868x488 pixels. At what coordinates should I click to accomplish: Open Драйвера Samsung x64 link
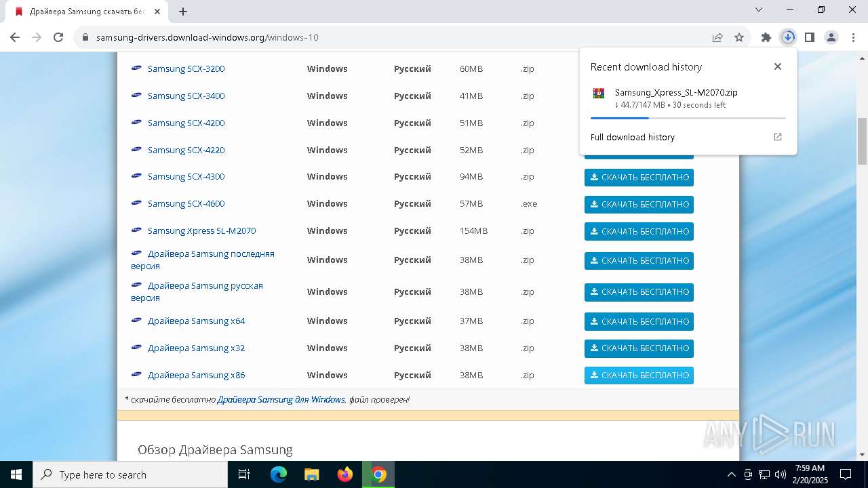coord(196,321)
